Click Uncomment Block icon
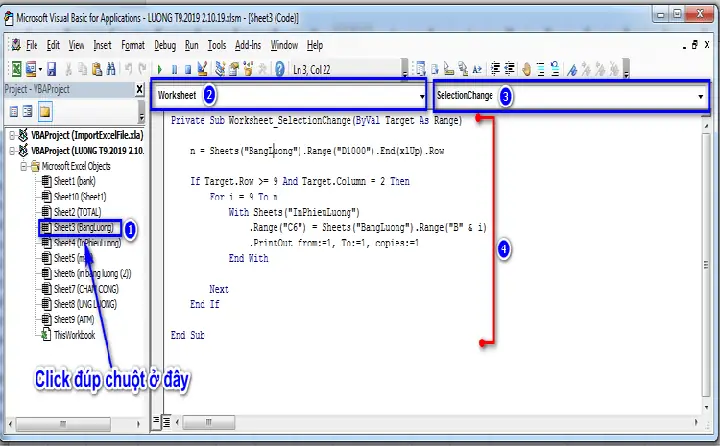 pyautogui.click(x=555, y=69)
